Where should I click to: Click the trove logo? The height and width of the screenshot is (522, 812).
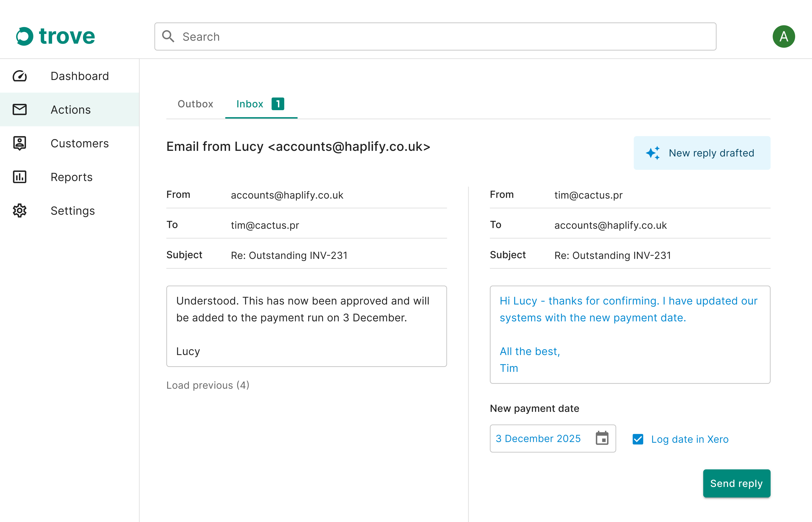pos(56,36)
